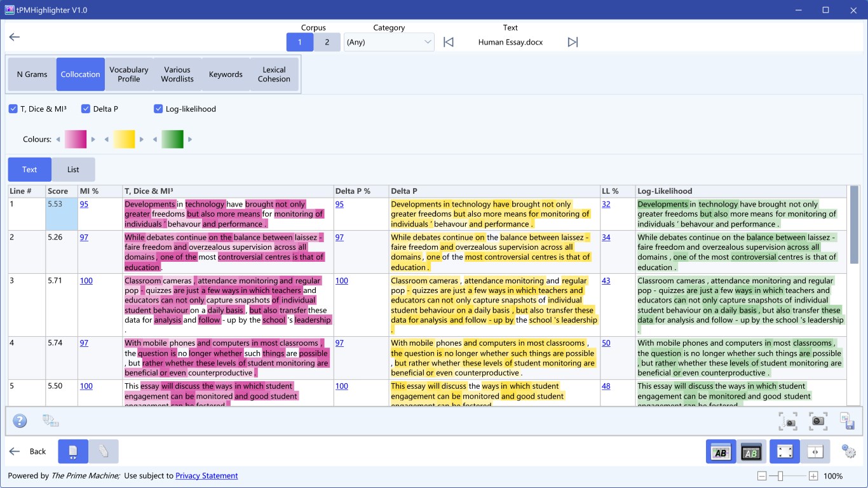Click the greyed compare icon beside help
This screenshot has width=868, height=488.
51,421
